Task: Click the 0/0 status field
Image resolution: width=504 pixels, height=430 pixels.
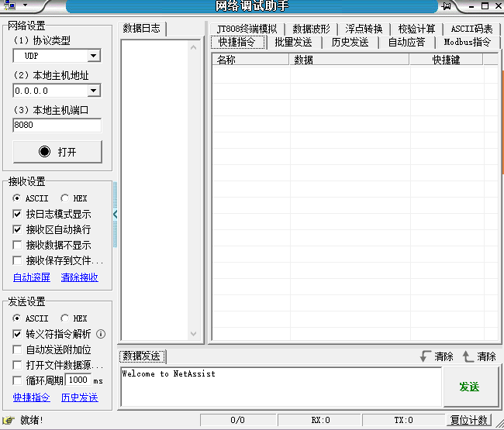Action: pos(237,420)
